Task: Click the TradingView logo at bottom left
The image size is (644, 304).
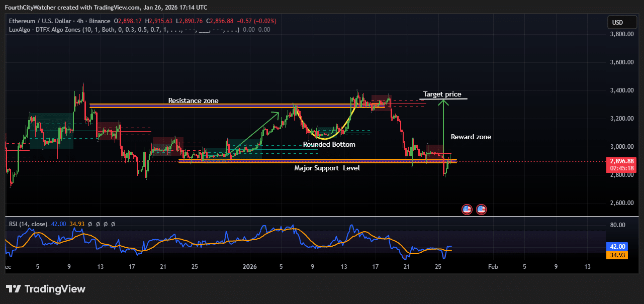Action: (46, 289)
